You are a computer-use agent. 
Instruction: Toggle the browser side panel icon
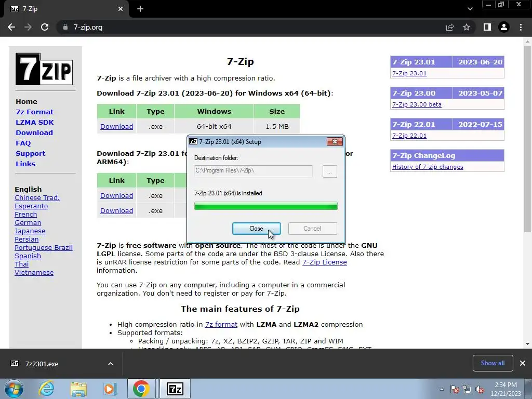tap(487, 27)
